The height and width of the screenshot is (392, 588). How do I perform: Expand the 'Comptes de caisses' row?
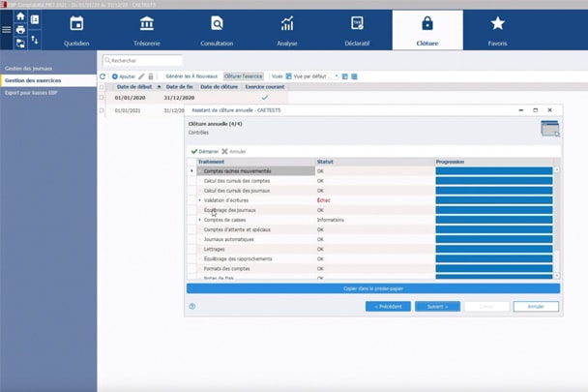pos(199,220)
